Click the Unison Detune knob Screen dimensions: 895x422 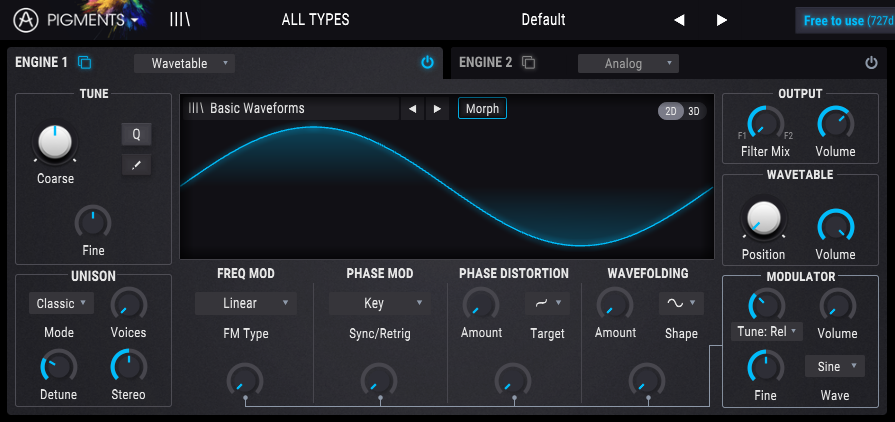59,367
